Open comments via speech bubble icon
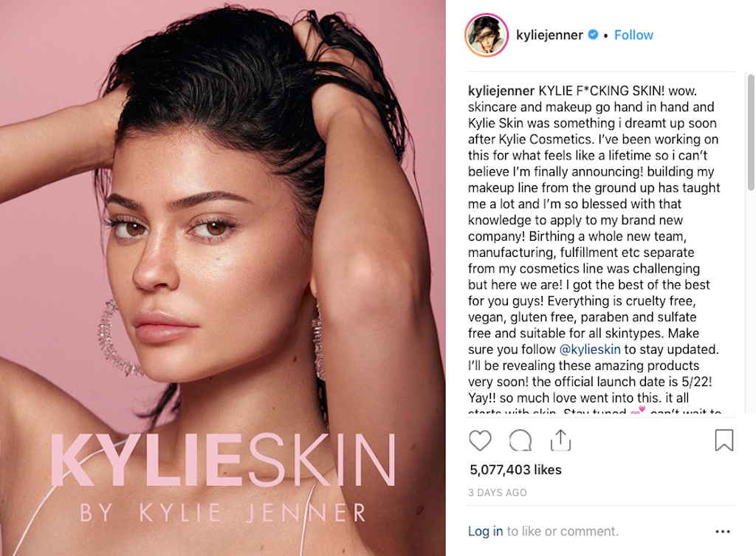Viewport: 756px width, 556px height. click(x=520, y=440)
